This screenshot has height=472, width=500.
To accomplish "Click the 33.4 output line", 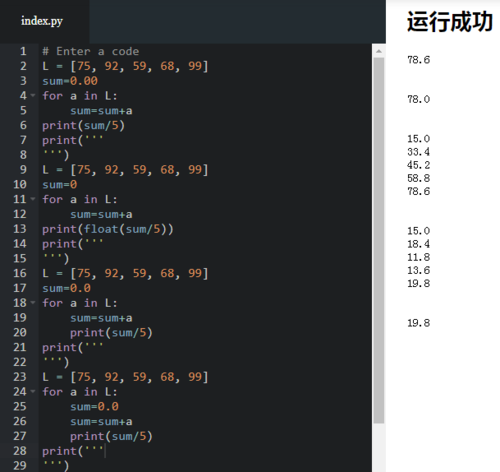I will tap(419, 152).
